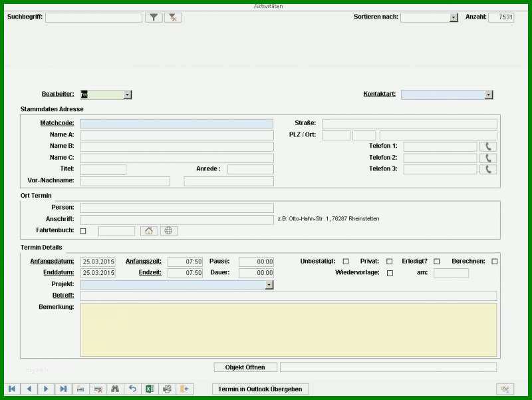This screenshot has width=532, height=400.
Task: Click the Betreff input field
Action: click(x=289, y=296)
